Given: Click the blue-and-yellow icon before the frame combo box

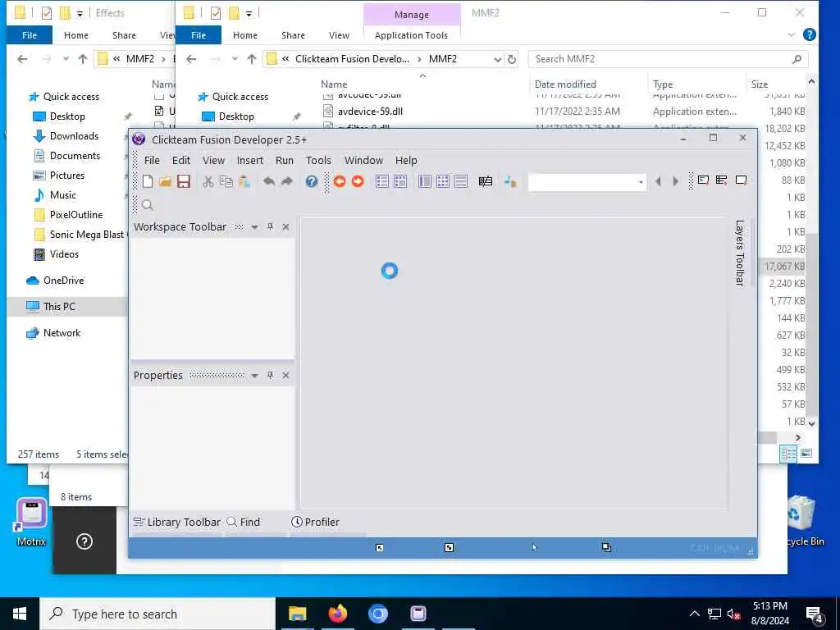Looking at the screenshot, I should tap(510, 181).
